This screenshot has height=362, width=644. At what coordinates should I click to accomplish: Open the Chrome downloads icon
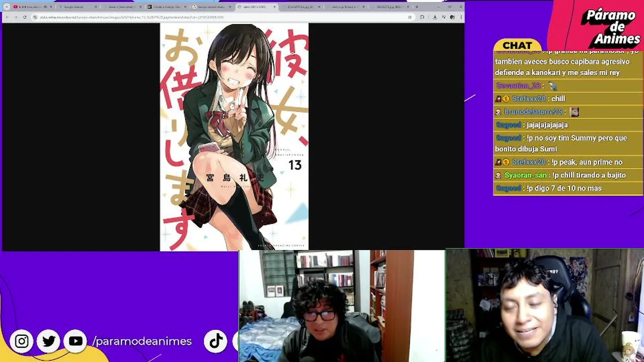tap(435, 17)
